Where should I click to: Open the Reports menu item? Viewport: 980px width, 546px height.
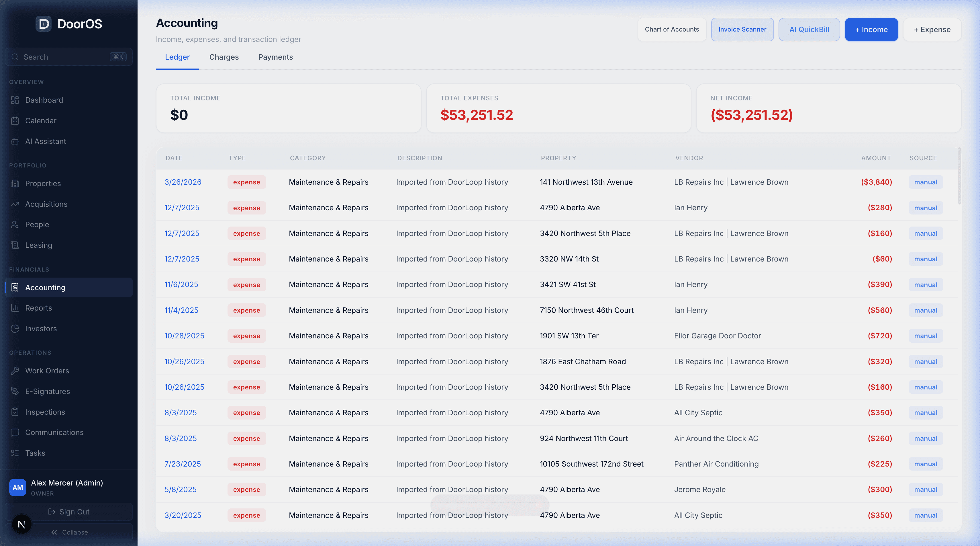(68, 308)
